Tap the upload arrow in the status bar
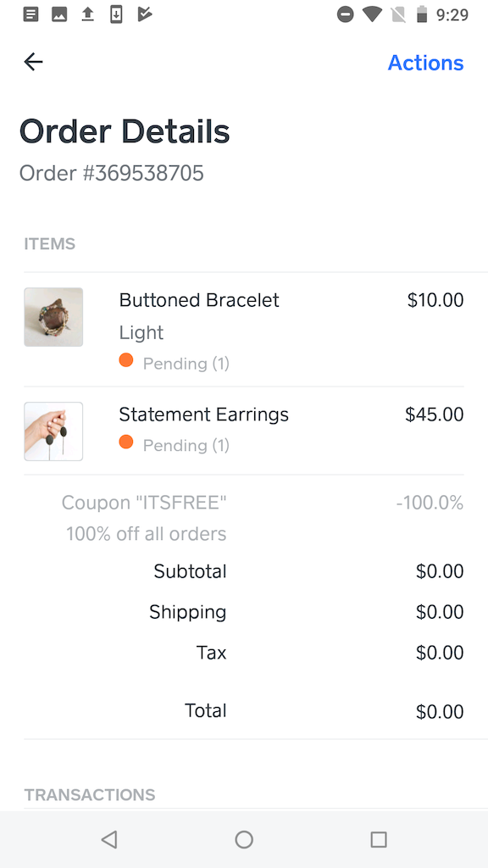 (87, 14)
